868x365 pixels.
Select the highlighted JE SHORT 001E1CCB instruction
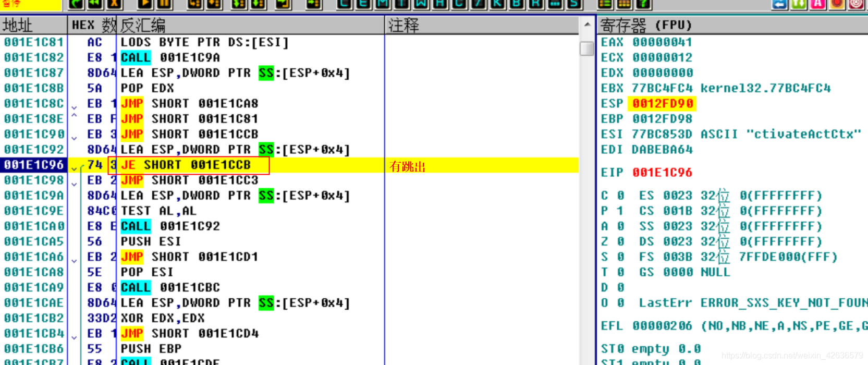tap(186, 165)
